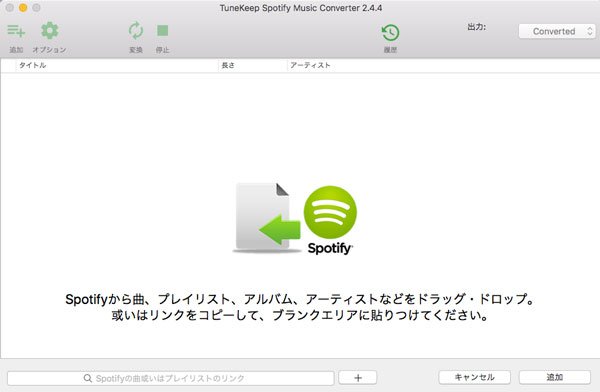Image resolution: width=600 pixels, height=392 pixels.
Task: Focus the Spotify link search field
Action: tap(171, 378)
